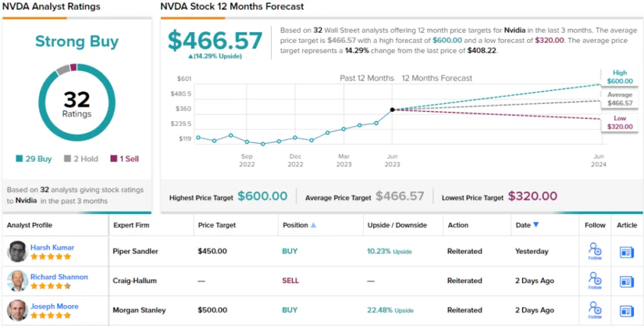Click the Price Target column header

pyautogui.click(x=217, y=225)
